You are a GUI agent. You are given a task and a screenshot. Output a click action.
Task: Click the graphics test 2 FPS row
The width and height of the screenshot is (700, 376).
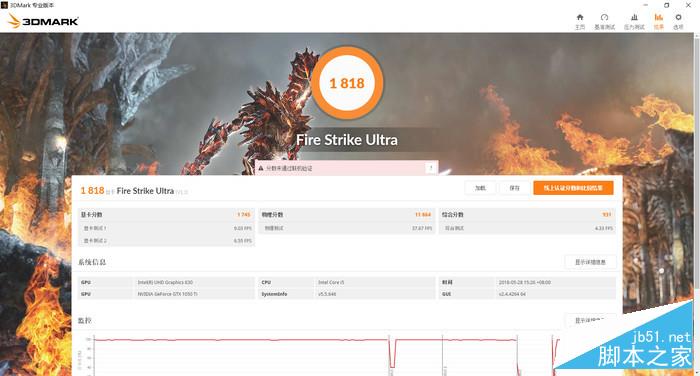click(x=167, y=241)
